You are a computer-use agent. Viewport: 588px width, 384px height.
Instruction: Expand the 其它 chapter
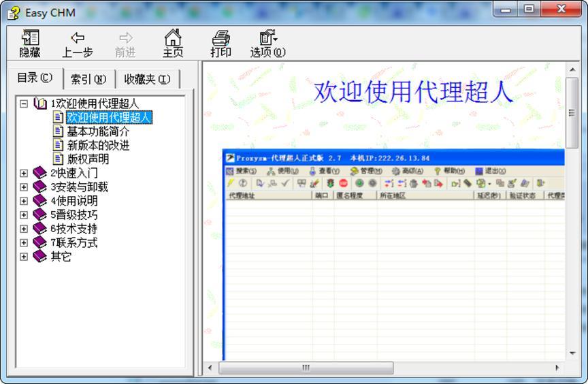pos(24,257)
